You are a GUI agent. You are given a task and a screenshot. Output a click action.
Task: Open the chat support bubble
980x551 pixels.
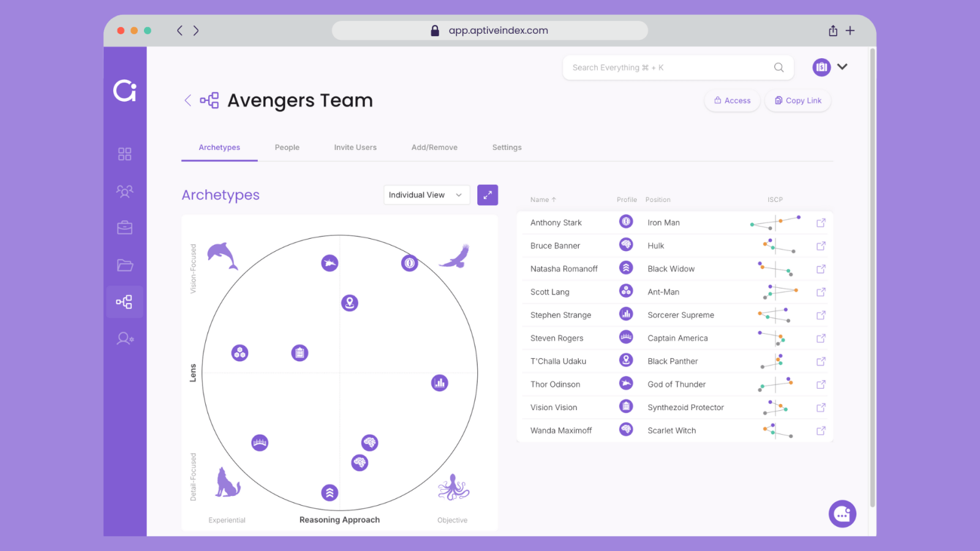(x=842, y=514)
